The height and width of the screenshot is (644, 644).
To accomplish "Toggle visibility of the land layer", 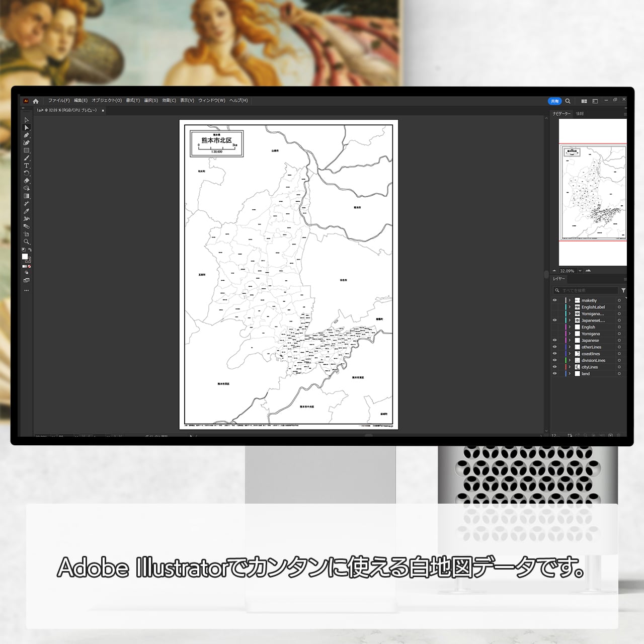I will (x=555, y=374).
